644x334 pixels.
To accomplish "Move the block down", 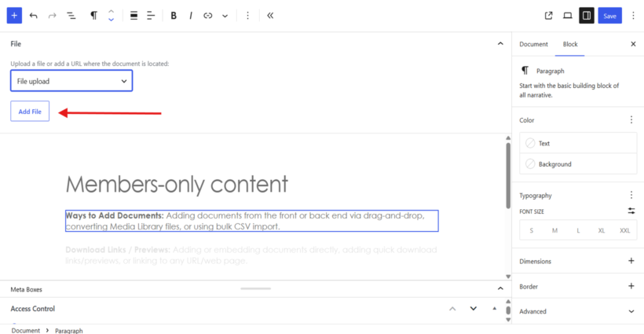I will pyautogui.click(x=111, y=20).
